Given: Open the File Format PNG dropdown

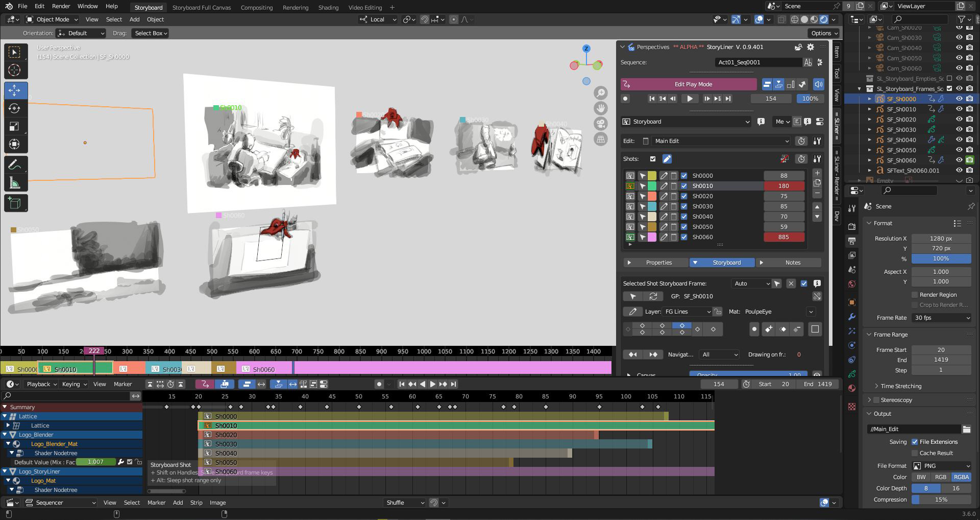Looking at the screenshot, I should [x=941, y=466].
